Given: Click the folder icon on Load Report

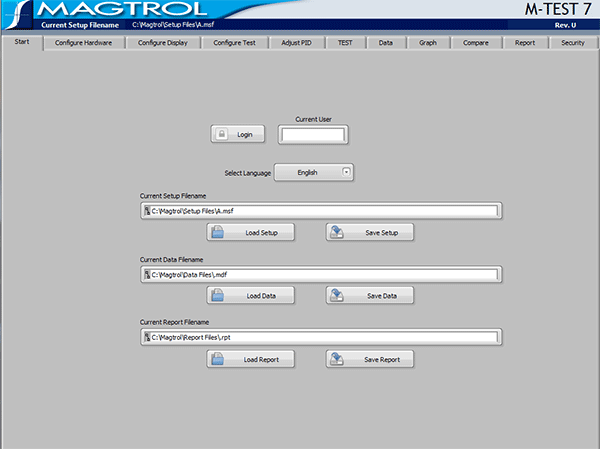Looking at the screenshot, I should tap(217, 359).
